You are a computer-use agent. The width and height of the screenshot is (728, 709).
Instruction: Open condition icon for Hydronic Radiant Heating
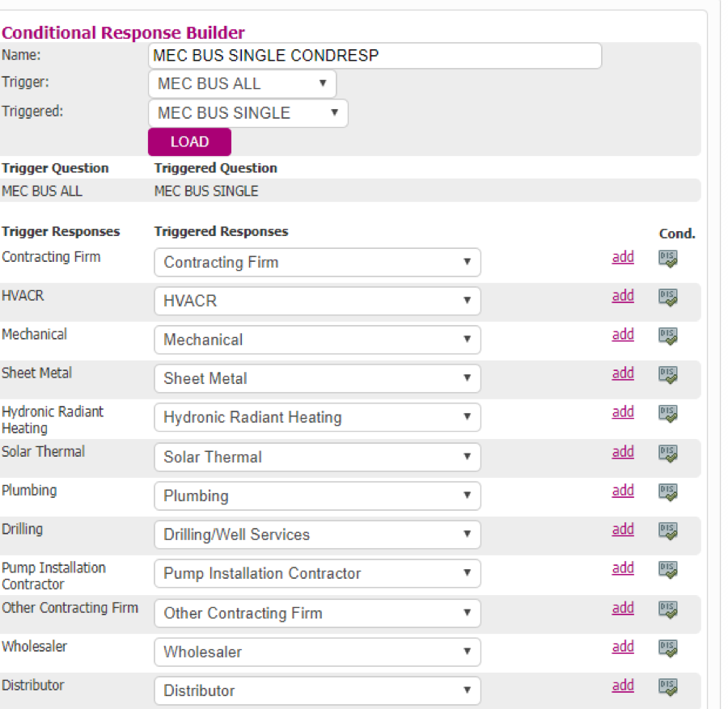(668, 413)
